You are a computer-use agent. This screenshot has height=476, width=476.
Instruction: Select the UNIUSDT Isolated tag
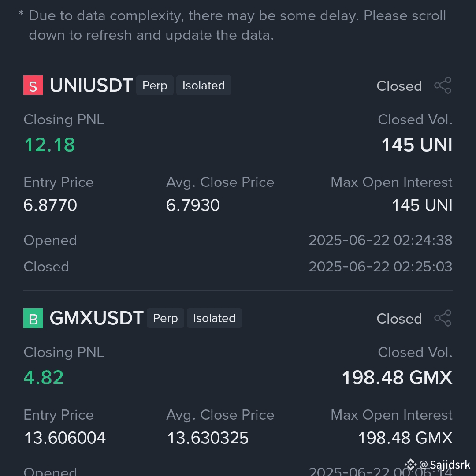[x=204, y=86]
